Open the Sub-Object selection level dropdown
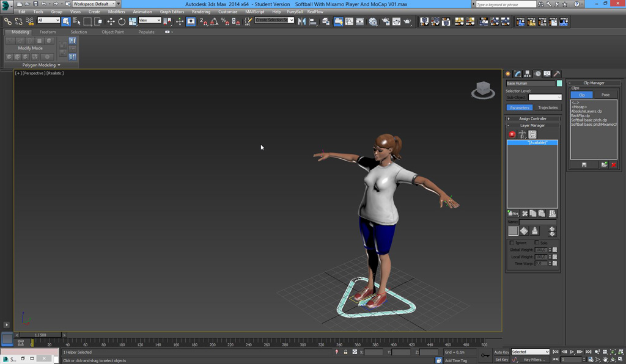Image resolution: width=626 pixels, height=364 pixels. coord(545,97)
